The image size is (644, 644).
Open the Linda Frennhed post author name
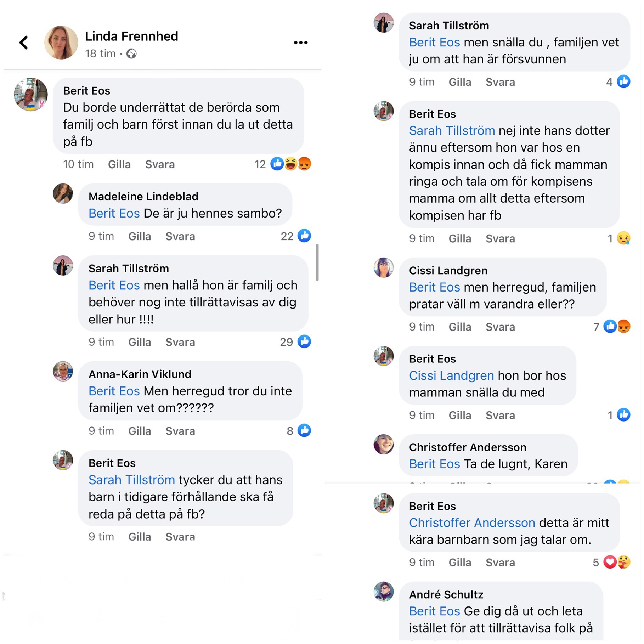[131, 36]
